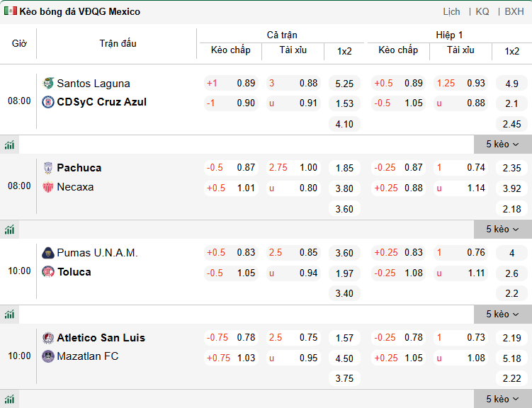This screenshot has width=532, height=408.
Task: Expand 5 kèo dropdown for Pumas vs Toluca
Action: [x=502, y=314]
